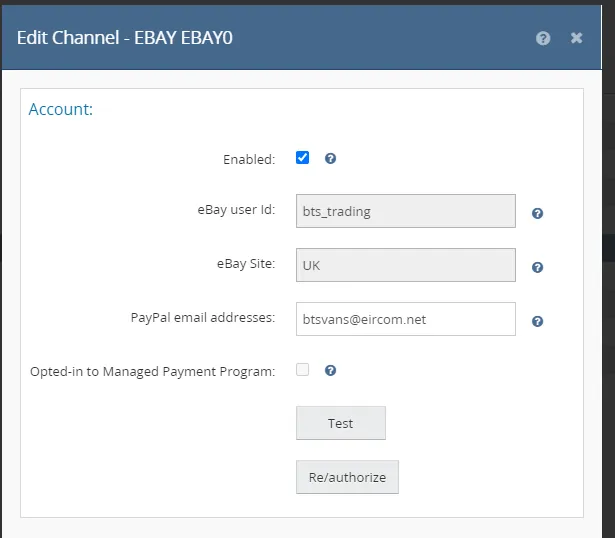Screen dimensions: 615x538
Task: Close the Edit Channel dialog
Action: pos(576,38)
